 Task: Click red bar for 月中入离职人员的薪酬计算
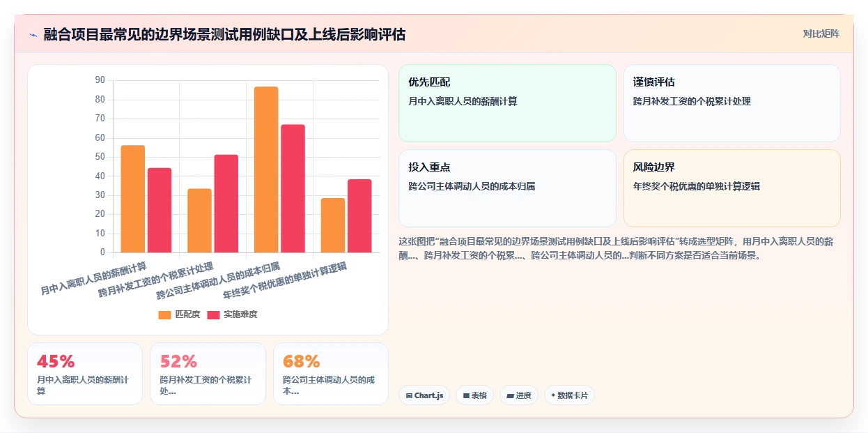point(160,210)
